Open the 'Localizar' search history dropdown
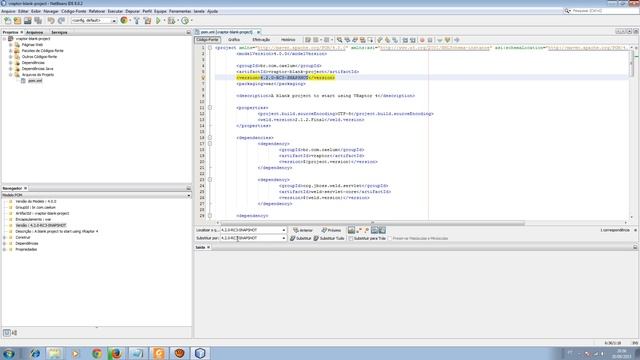This screenshot has width=640, height=360. pos(284,230)
